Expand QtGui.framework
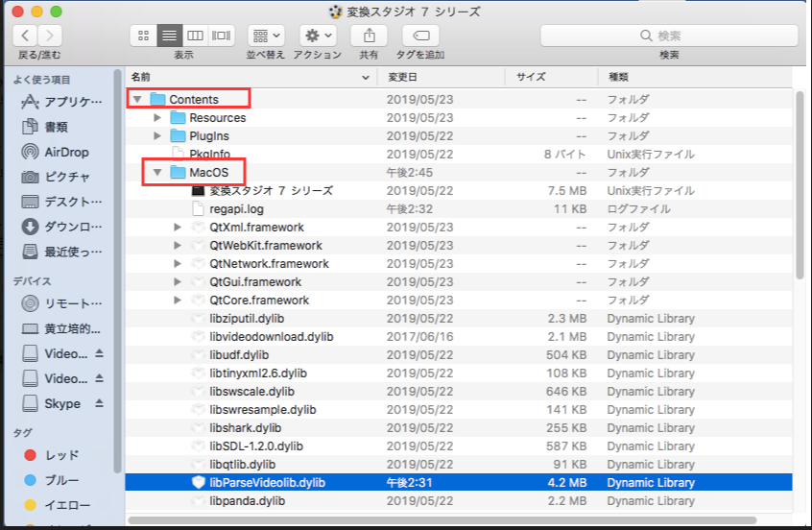Image resolution: width=812 pixels, height=530 pixels. [x=178, y=282]
